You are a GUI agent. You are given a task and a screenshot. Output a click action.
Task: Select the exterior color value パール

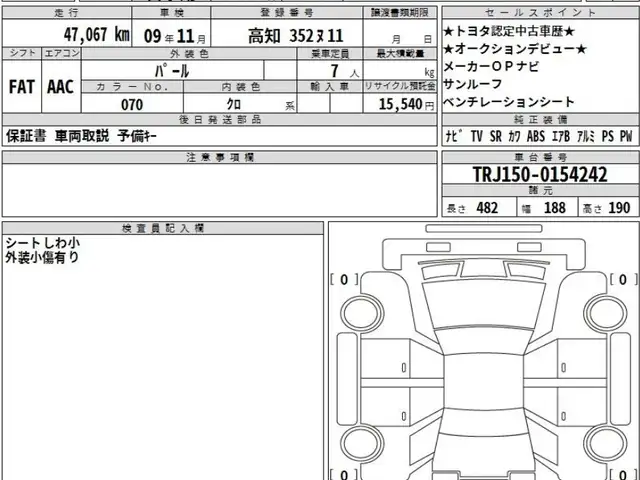point(172,71)
